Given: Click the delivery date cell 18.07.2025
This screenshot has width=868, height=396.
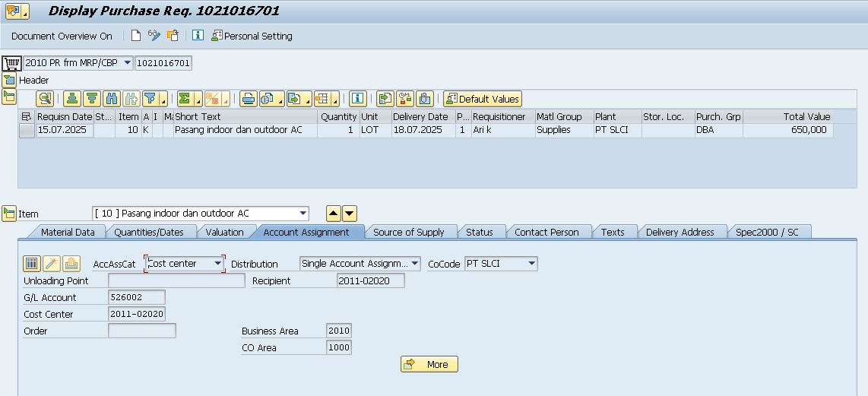Looking at the screenshot, I should (423, 130).
